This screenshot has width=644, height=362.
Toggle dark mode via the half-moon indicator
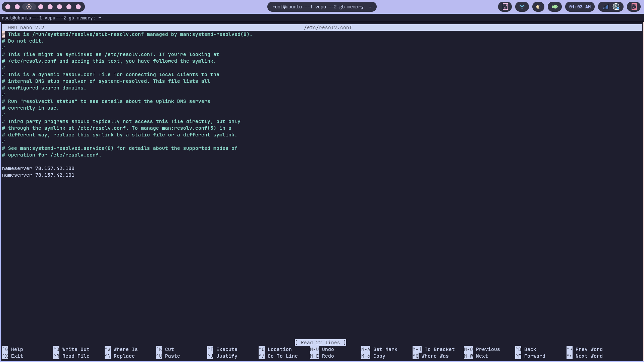coord(538,7)
